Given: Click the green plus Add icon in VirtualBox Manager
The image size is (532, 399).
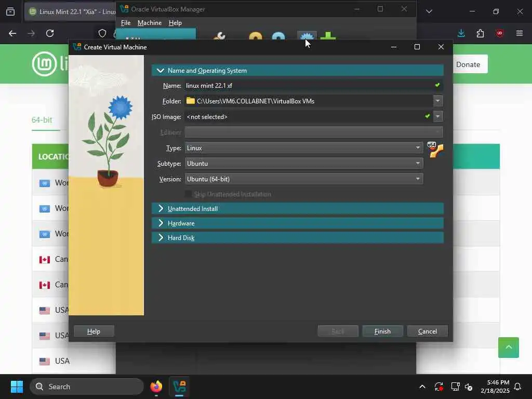Looking at the screenshot, I should click(x=328, y=36).
